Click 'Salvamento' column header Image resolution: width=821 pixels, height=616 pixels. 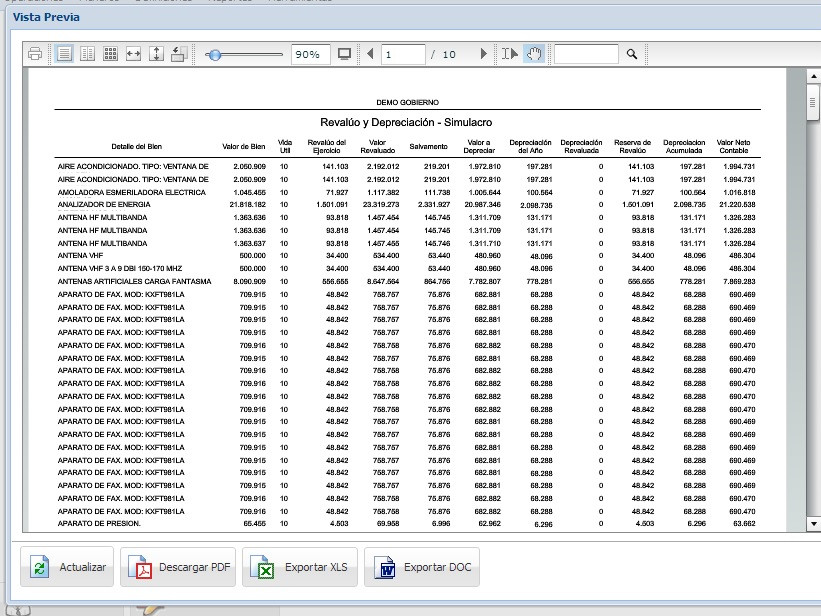428,147
